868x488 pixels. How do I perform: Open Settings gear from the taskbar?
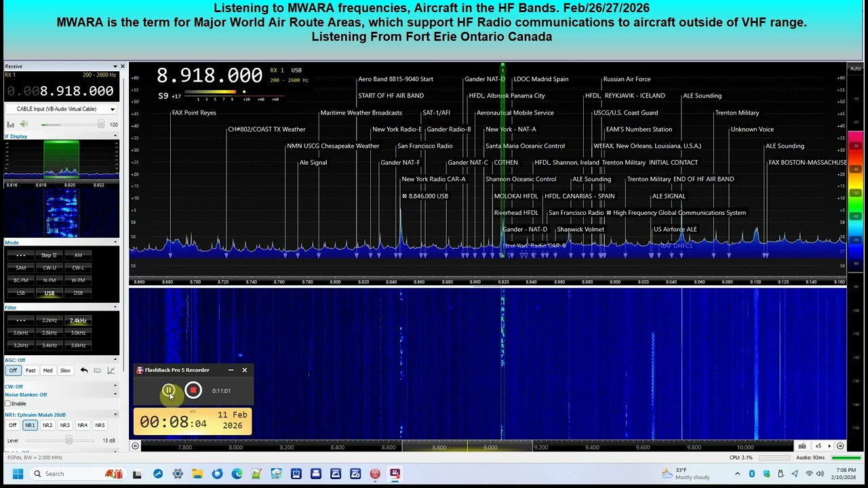click(x=178, y=474)
